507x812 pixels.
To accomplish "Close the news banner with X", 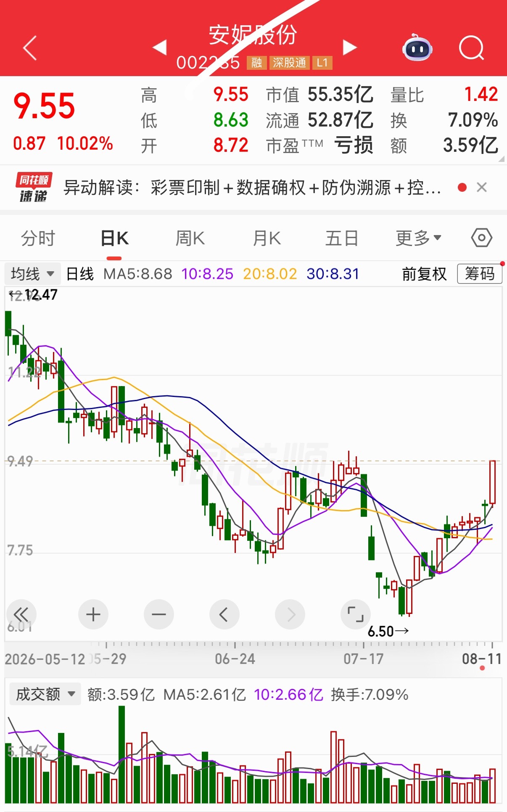I will pyautogui.click(x=482, y=187).
